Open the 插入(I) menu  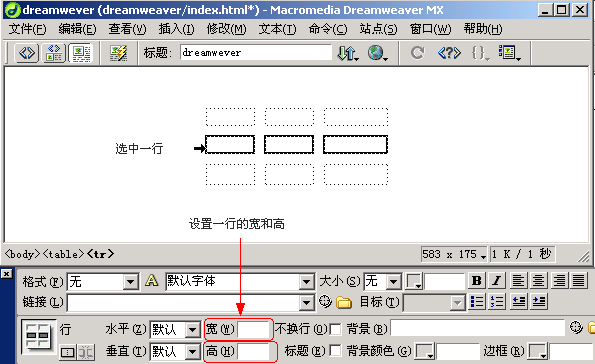pyautogui.click(x=176, y=29)
